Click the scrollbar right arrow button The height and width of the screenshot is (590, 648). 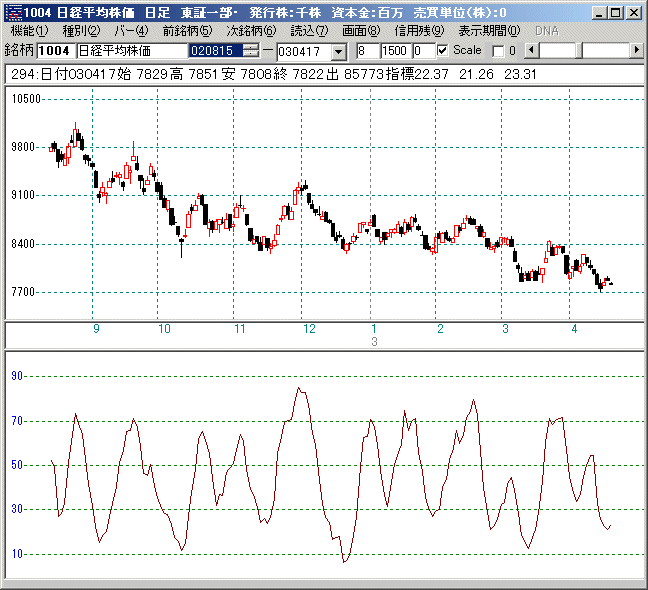point(635,50)
